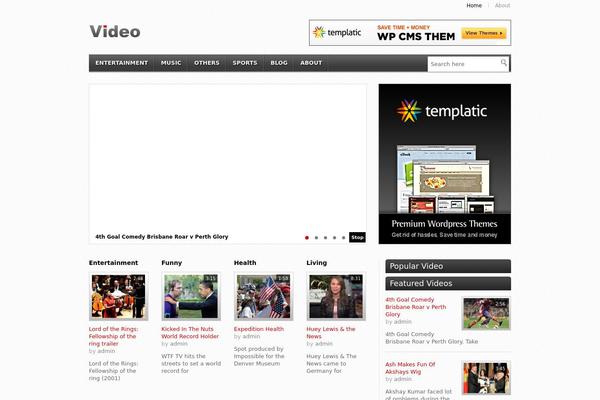Open the Entertainment menu

pos(122,63)
